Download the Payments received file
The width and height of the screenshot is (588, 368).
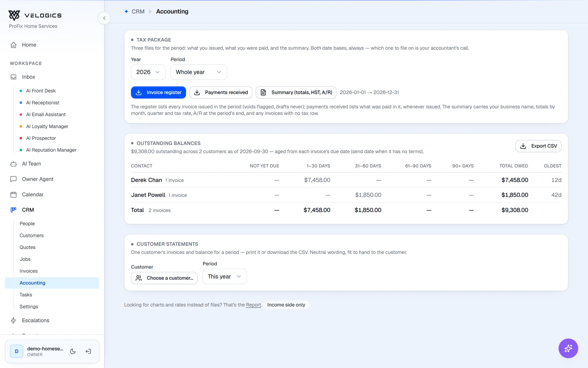[221, 92]
